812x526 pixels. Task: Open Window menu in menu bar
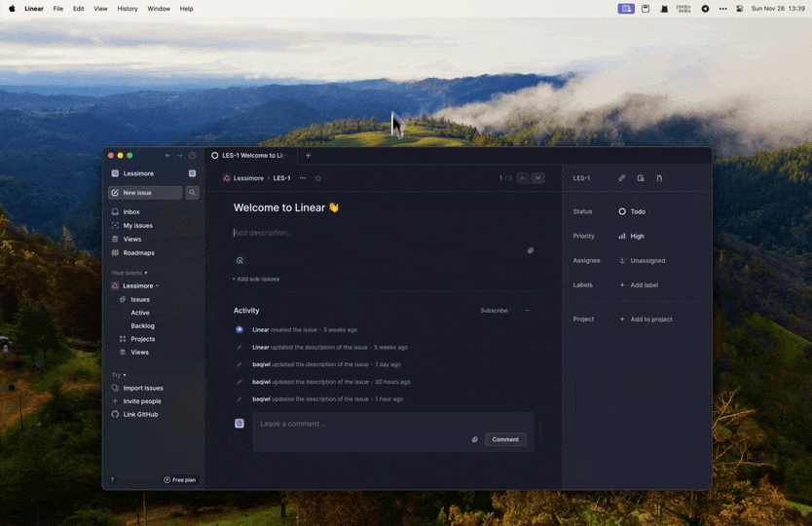tap(159, 9)
